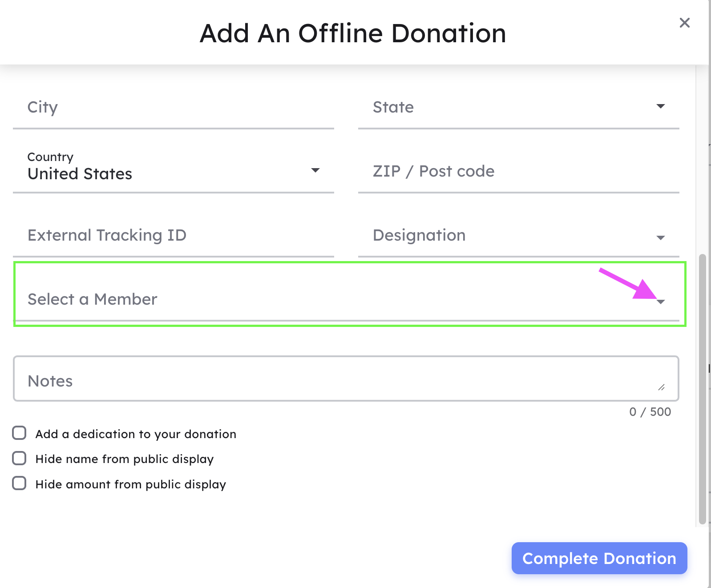Click inside the Notes text area
This screenshot has width=711, height=588.
pos(346,379)
